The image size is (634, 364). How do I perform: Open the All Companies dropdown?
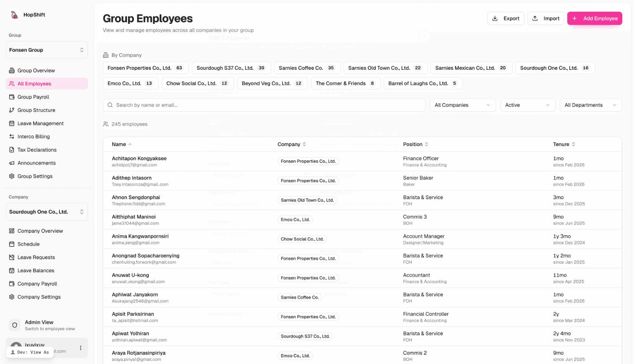(462, 105)
